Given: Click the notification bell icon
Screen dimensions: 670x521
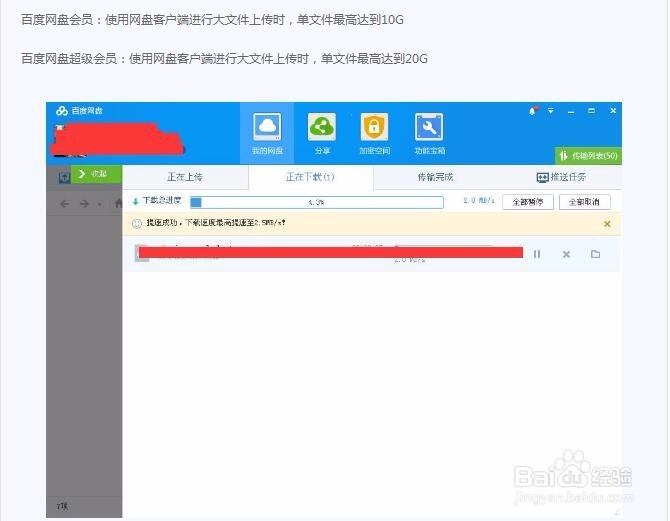Looking at the screenshot, I should click(532, 111).
